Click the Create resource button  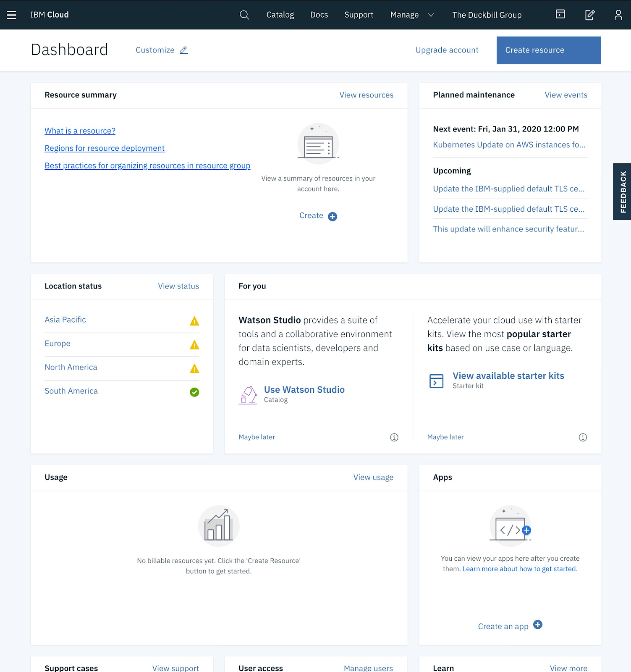(549, 50)
